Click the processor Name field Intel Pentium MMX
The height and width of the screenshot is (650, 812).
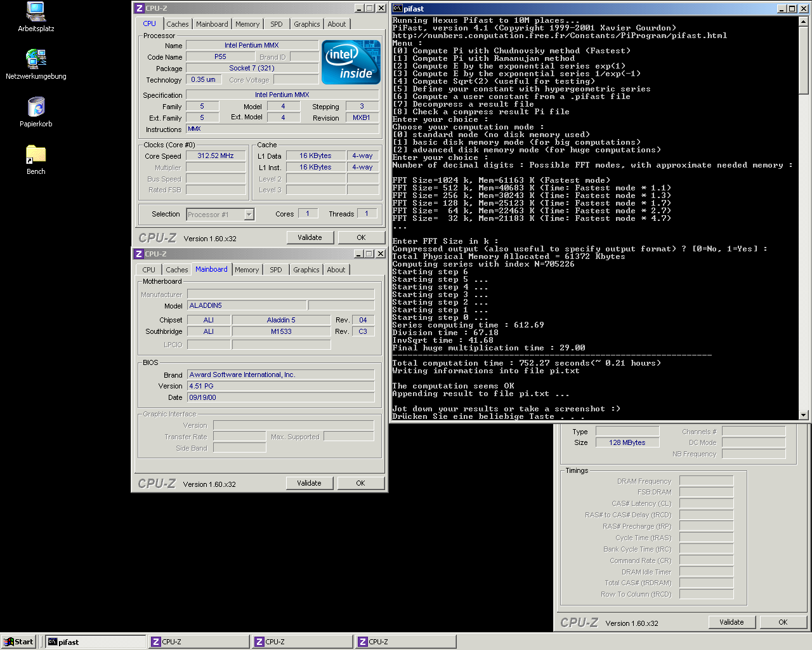click(252, 45)
